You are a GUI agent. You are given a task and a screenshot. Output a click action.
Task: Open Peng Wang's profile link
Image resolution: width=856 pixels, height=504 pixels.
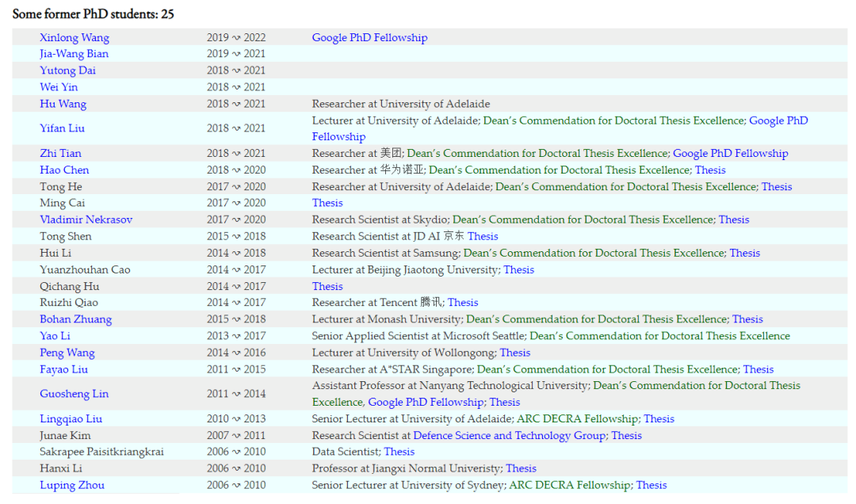coord(67,353)
